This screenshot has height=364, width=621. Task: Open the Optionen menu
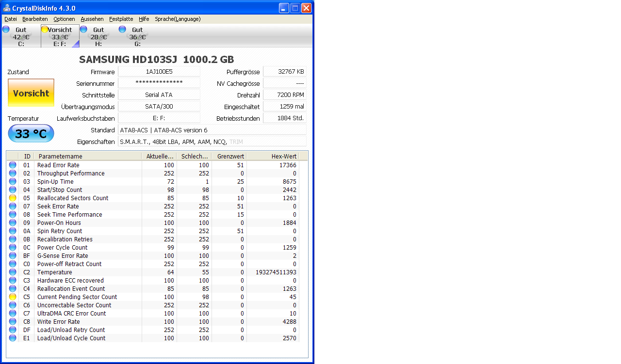(x=64, y=19)
